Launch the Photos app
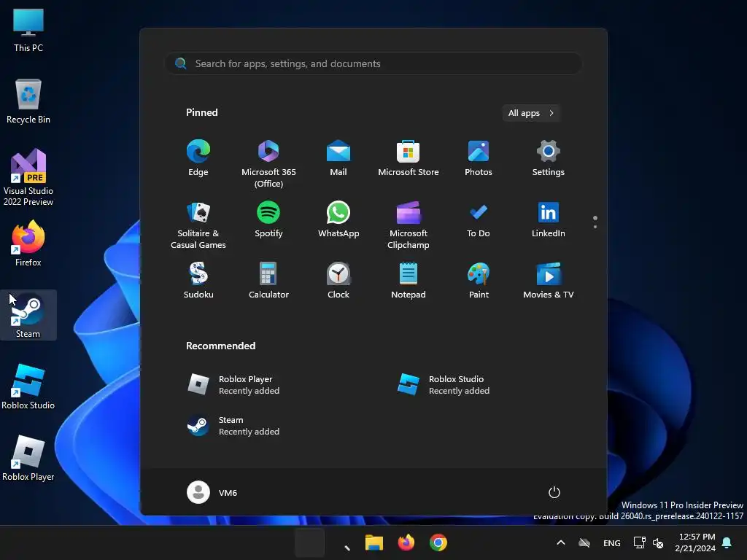This screenshot has height=560, width=747. point(479,158)
